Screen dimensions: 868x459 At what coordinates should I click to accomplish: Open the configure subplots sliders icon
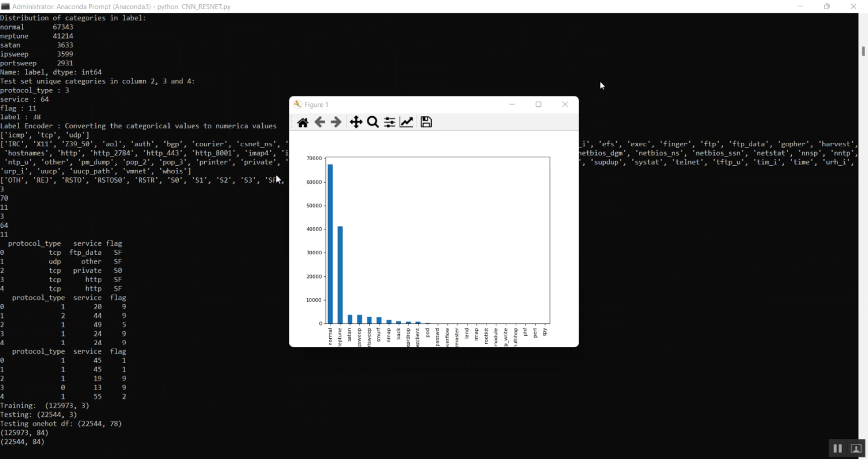(x=389, y=122)
